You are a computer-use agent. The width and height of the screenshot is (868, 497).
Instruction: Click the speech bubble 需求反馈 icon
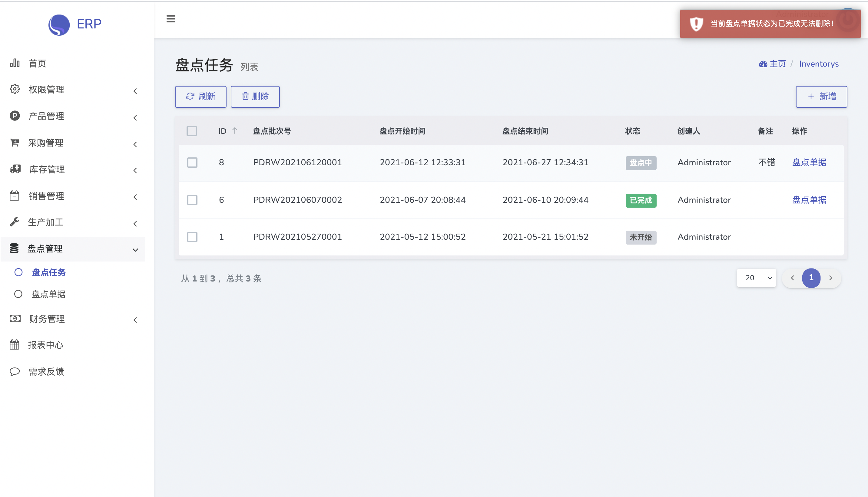coord(15,371)
